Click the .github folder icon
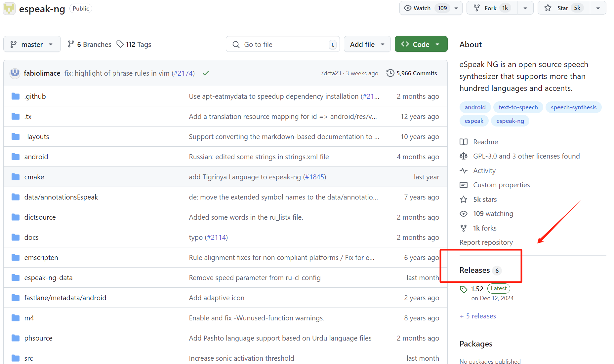Image resolution: width=614 pixels, height=364 pixels. point(16,96)
